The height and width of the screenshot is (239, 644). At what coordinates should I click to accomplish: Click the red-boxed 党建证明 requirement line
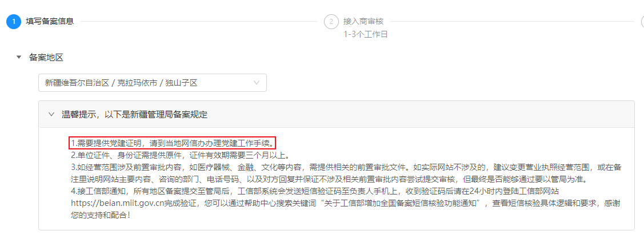pos(173,143)
